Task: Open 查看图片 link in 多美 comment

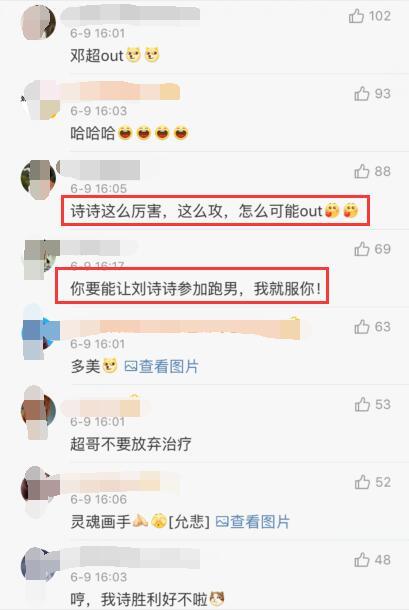Action: coord(161,366)
